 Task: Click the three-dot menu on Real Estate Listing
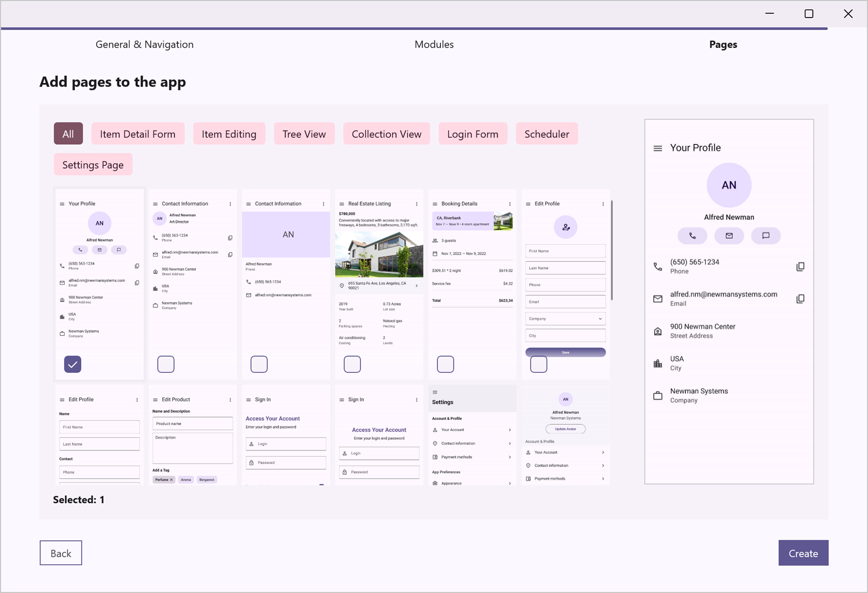click(x=416, y=204)
